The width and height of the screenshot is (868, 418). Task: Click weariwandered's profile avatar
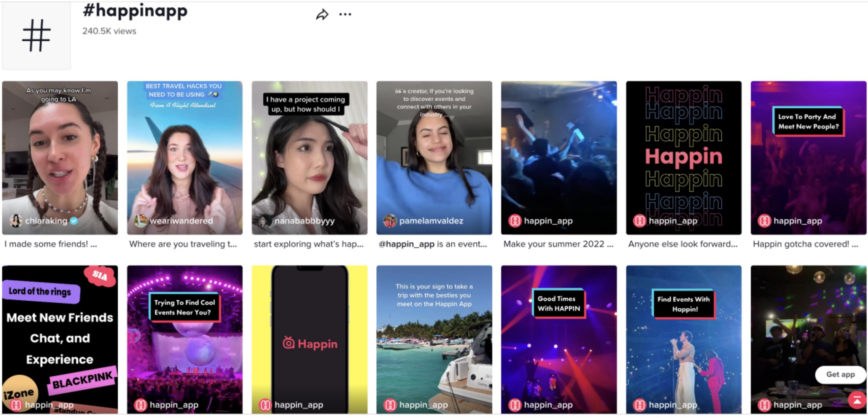click(x=140, y=221)
